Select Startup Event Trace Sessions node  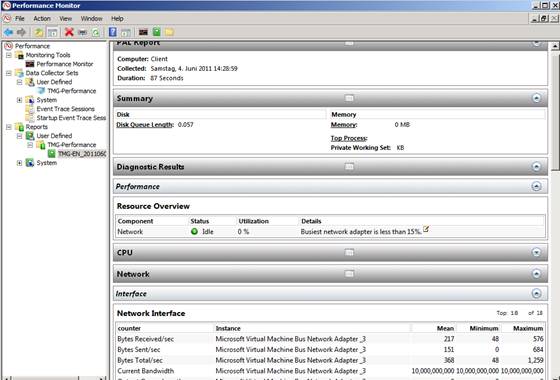pos(71,118)
